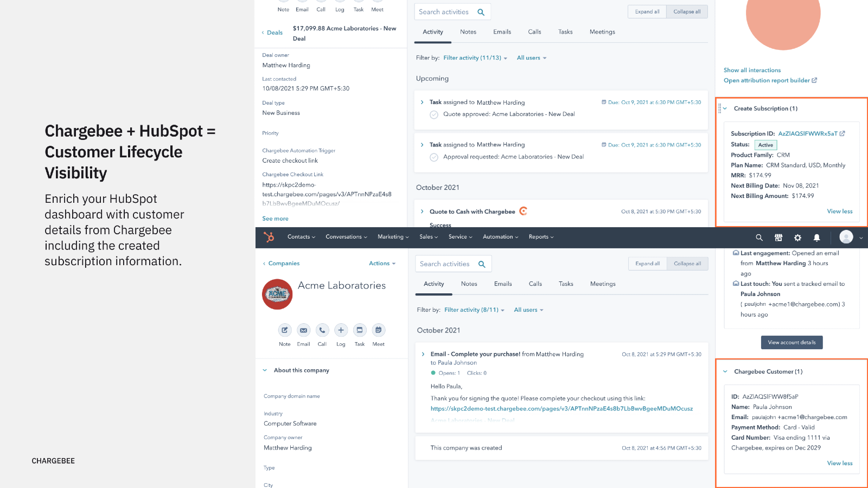Collapse the About this company section

pos(265,370)
